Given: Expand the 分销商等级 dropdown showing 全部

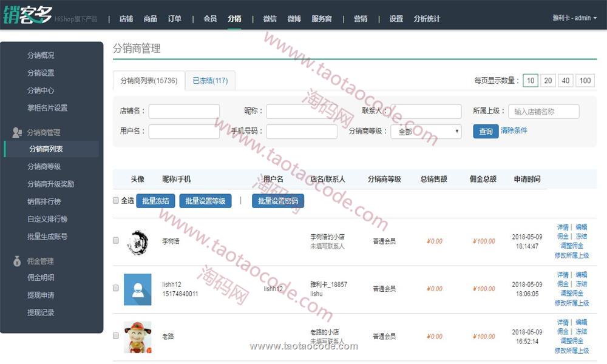Looking at the screenshot, I should pos(426,132).
